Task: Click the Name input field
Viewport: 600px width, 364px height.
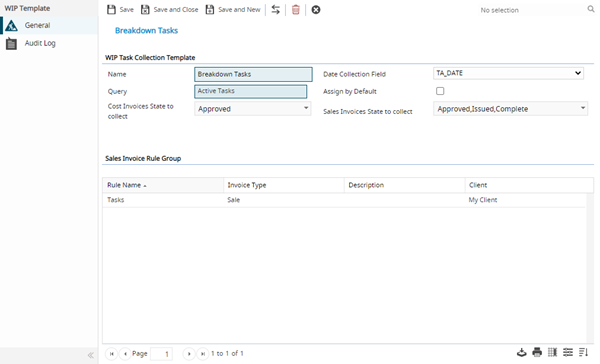Action: [x=253, y=74]
